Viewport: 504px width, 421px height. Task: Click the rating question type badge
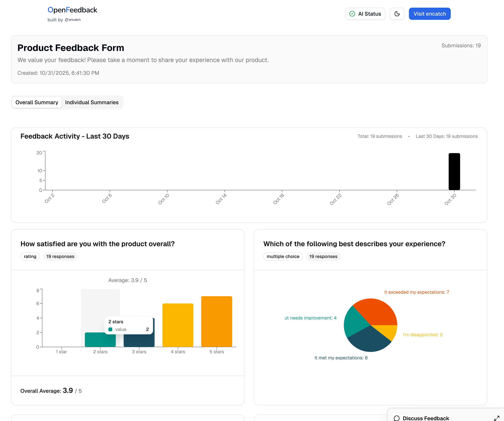[30, 256]
